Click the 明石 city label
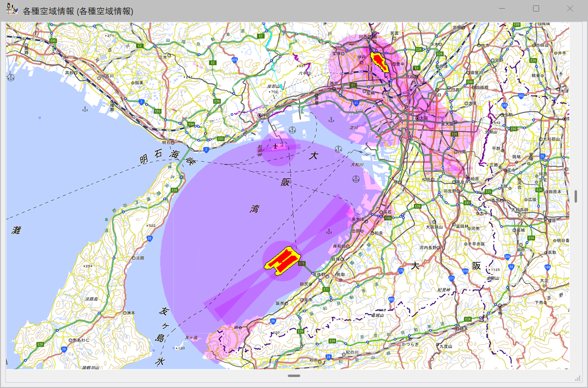This screenshot has width=588, height=388. pos(166,142)
